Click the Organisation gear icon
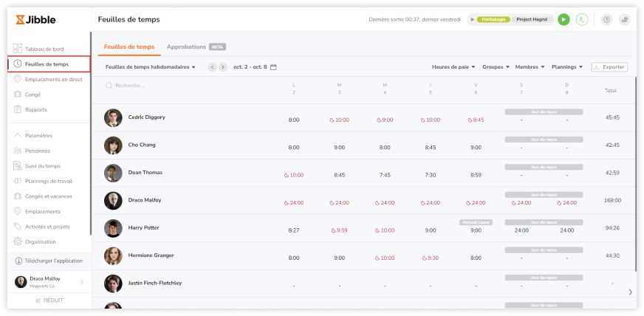 coord(17,241)
